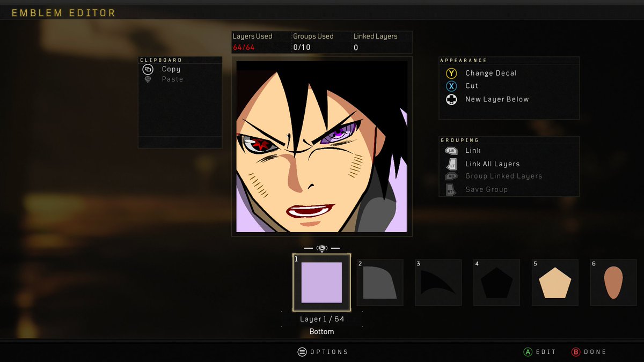Click the EDIT label
The width and height of the screenshot is (644, 362).
tap(546, 352)
